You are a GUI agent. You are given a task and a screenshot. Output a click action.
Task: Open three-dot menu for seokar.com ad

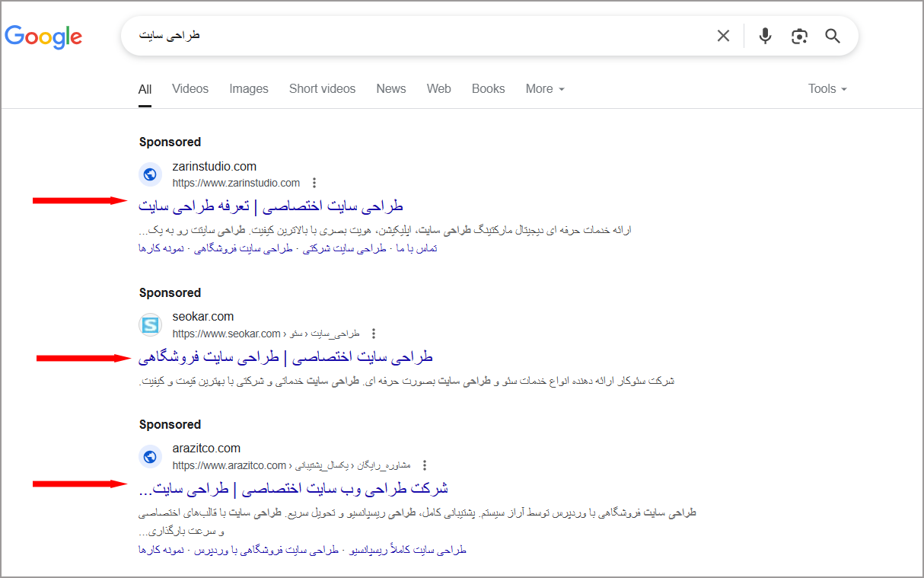click(x=373, y=334)
